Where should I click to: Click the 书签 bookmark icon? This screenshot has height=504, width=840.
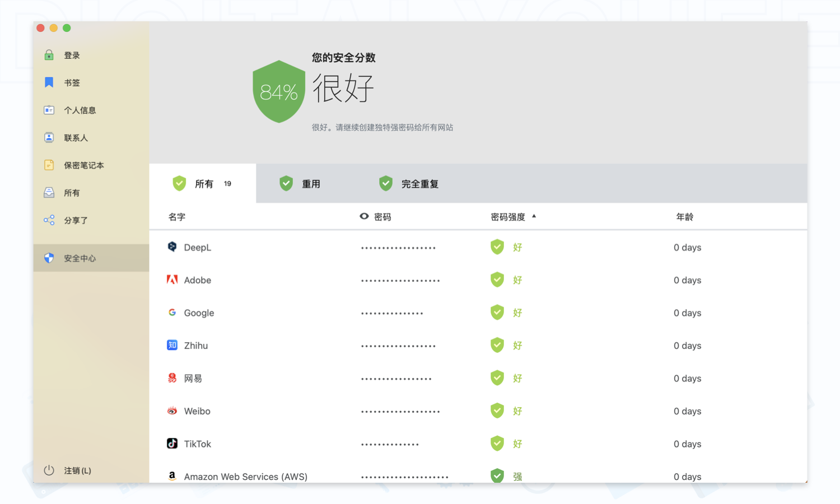click(49, 82)
